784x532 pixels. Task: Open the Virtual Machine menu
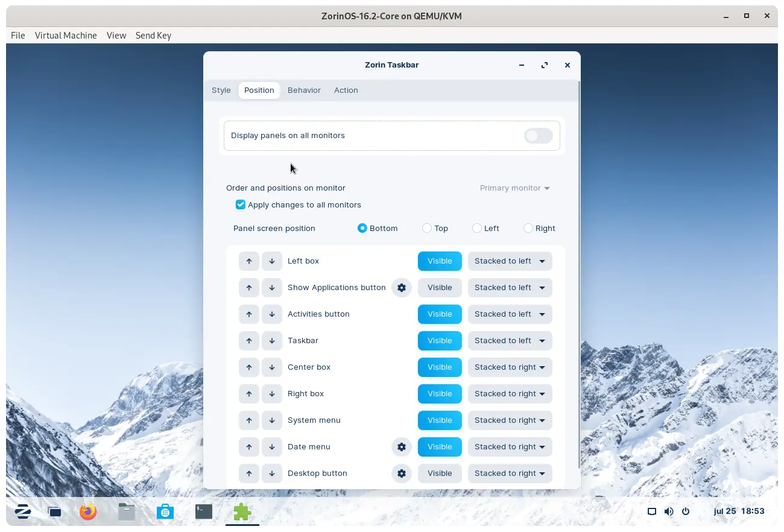click(66, 36)
